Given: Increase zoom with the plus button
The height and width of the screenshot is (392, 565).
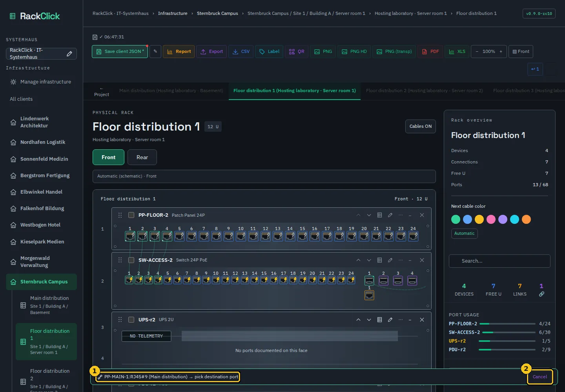Looking at the screenshot, I should (501, 51).
